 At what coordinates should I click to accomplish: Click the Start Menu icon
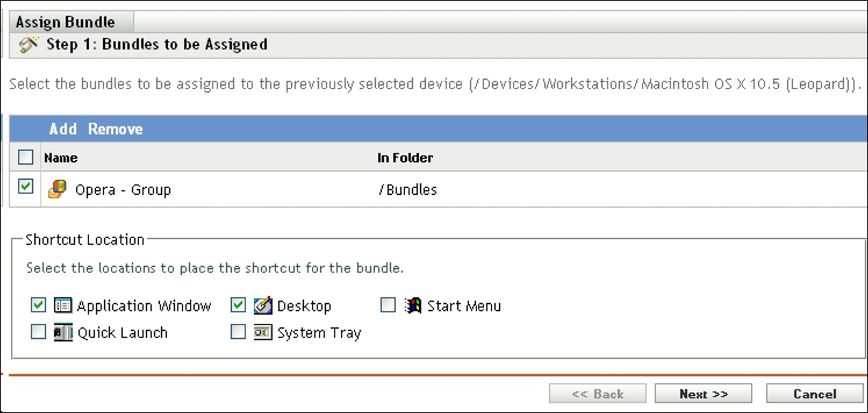(413, 306)
